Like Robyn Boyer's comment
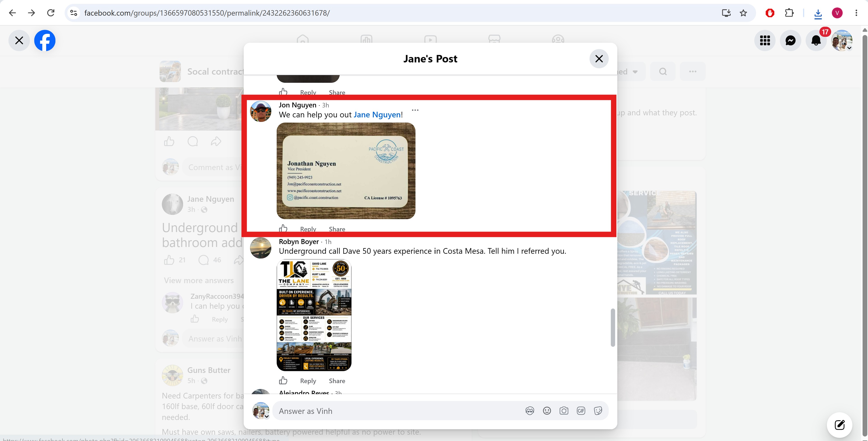The image size is (868, 441). 283,381
